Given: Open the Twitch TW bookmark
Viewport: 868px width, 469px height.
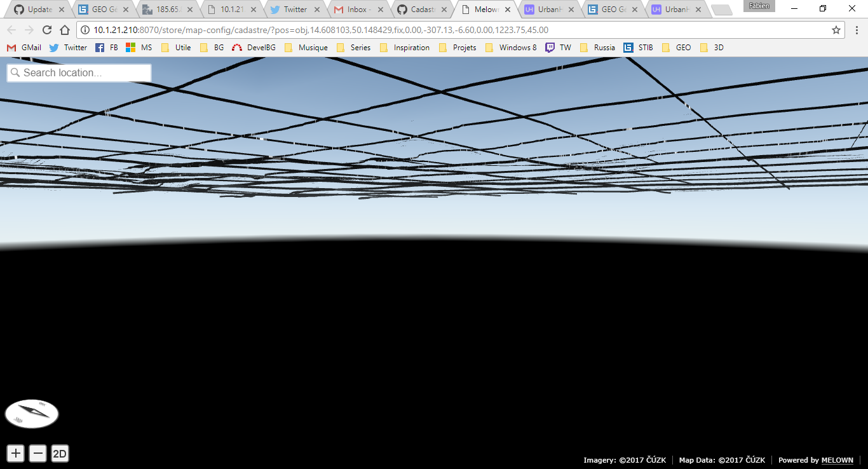Looking at the screenshot, I should pyautogui.click(x=558, y=47).
